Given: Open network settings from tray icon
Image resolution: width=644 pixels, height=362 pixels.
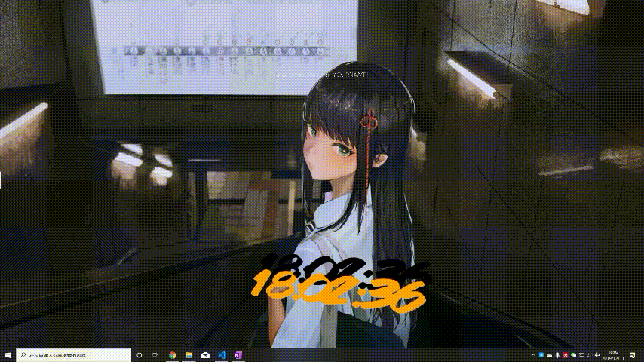Looking at the screenshot, I should click(581, 354).
